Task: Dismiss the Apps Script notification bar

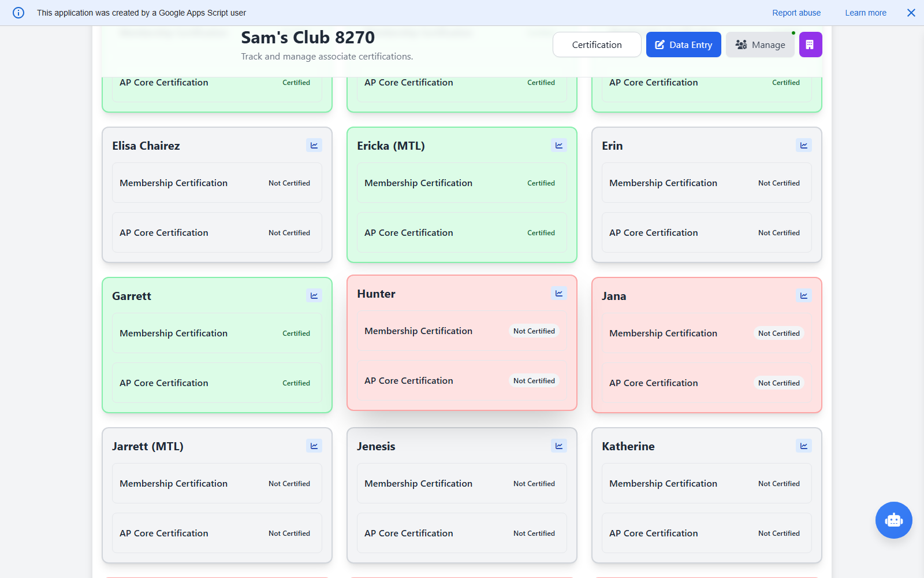Action: [x=911, y=12]
